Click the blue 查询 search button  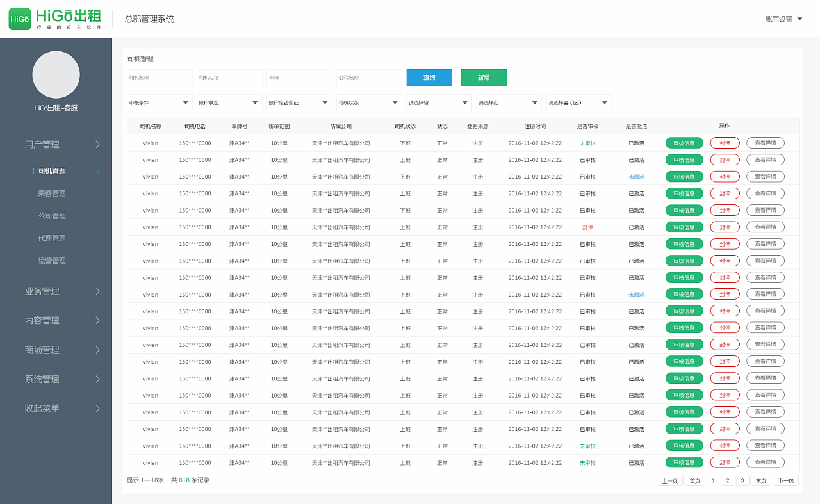pyautogui.click(x=429, y=77)
